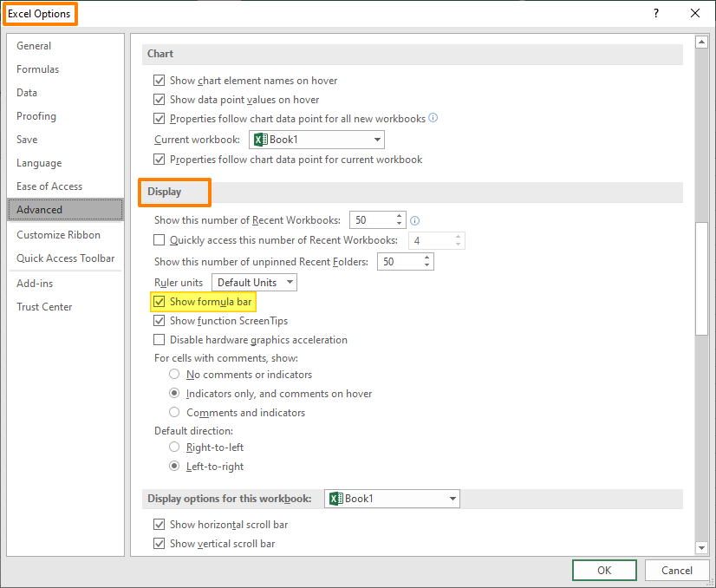Click the OK button

coord(604,570)
